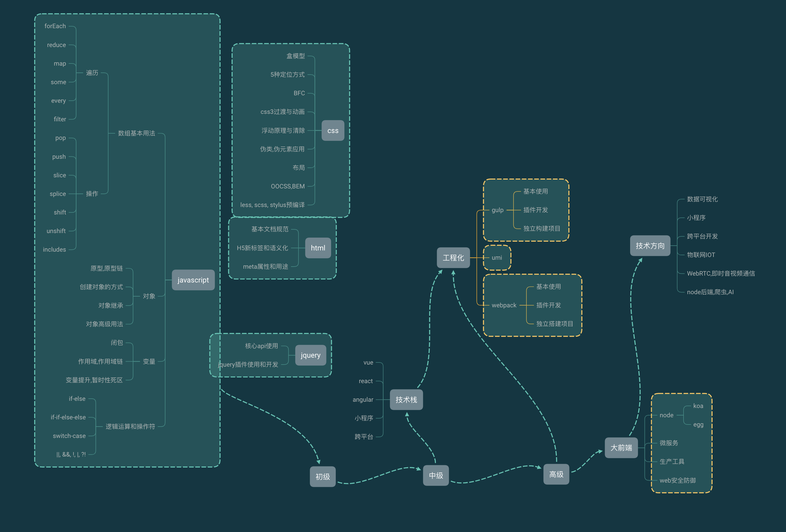Click the 大前端 node

coord(621,448)
